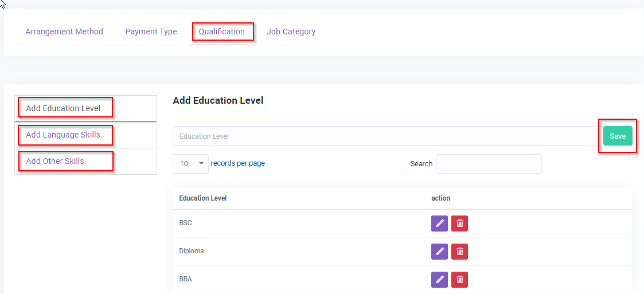
Task: Select Add Education Level in sidebar
Action: (63, 108)
